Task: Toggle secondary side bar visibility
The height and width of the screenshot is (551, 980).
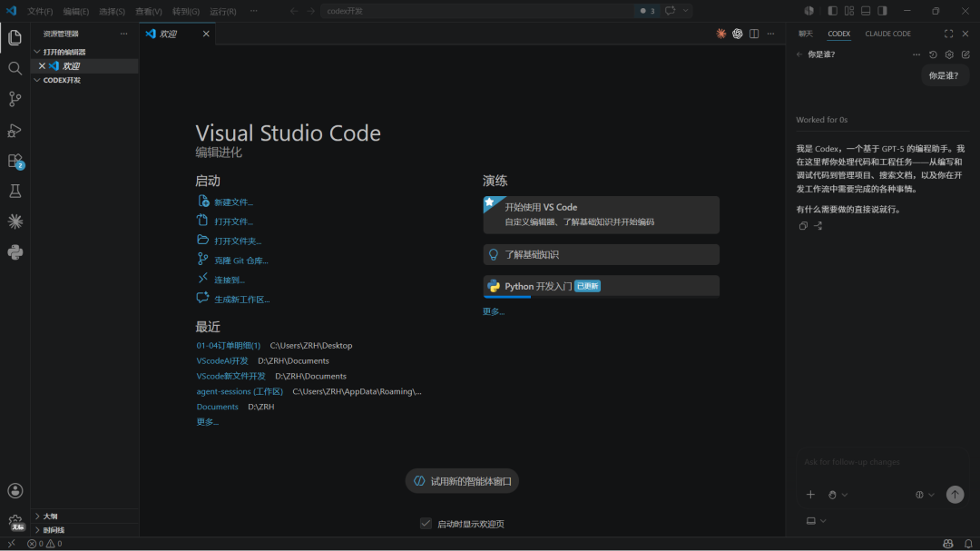Action: [x=882, y=11]
